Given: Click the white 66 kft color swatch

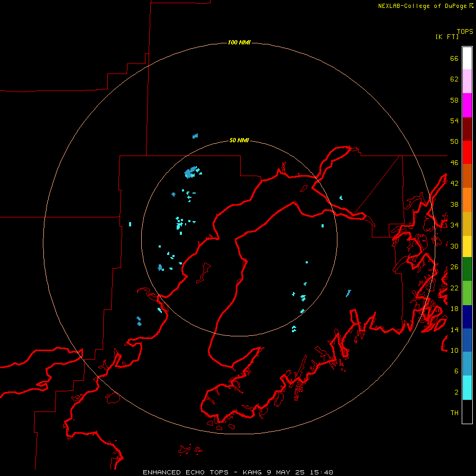Looking at the screenshot, I should 467,58.
